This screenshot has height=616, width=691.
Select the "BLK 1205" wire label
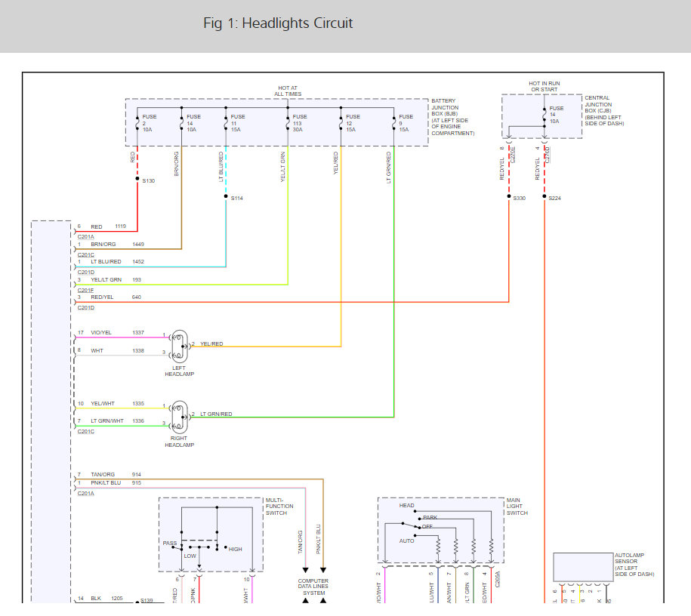point(106,599)
